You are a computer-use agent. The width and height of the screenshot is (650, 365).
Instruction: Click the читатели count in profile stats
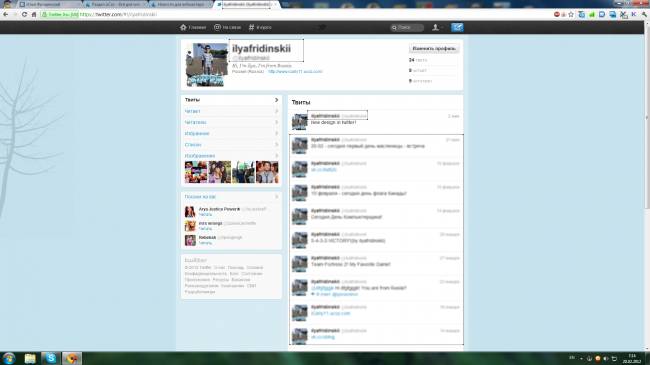[420, 81]
